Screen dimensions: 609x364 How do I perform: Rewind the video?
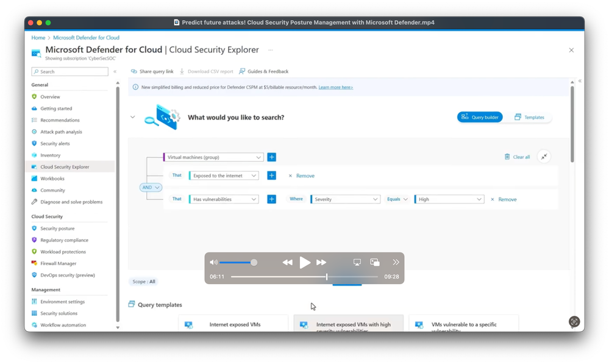point(287,263)
